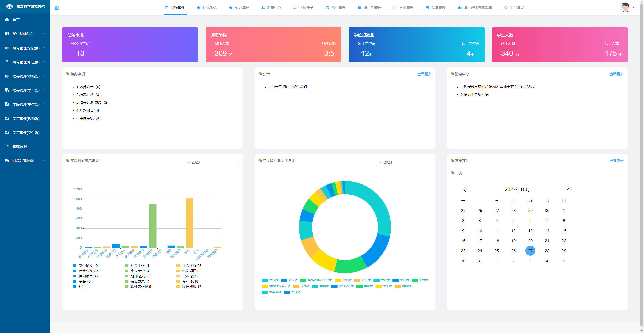644x333 pixels.
Task: Expand 基础数据 submenu arrow
Action: 44,146
